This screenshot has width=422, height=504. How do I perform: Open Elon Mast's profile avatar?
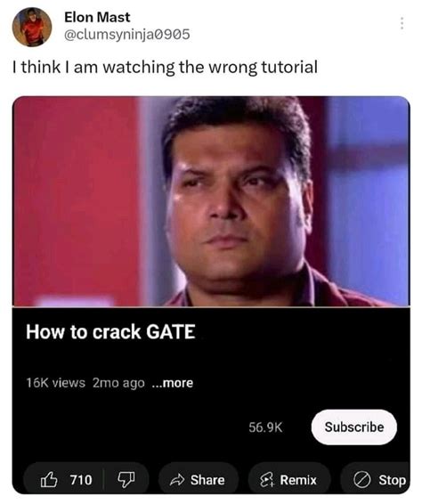[x=32, y=27]
